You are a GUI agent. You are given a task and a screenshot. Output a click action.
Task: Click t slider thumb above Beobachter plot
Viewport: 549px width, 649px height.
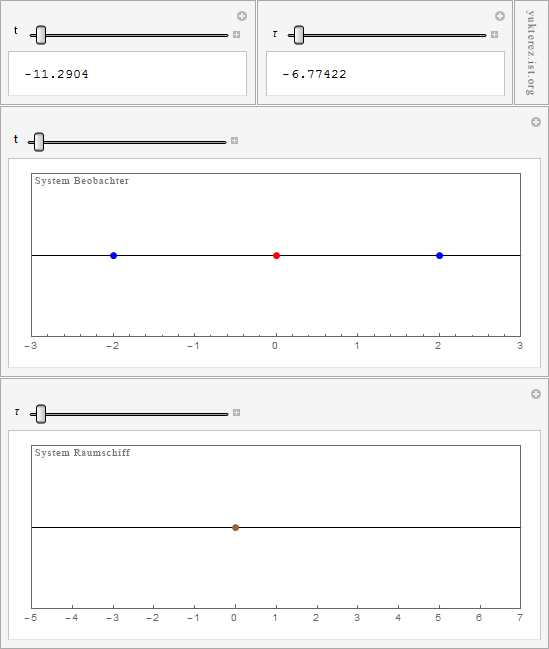pos(39,142)
